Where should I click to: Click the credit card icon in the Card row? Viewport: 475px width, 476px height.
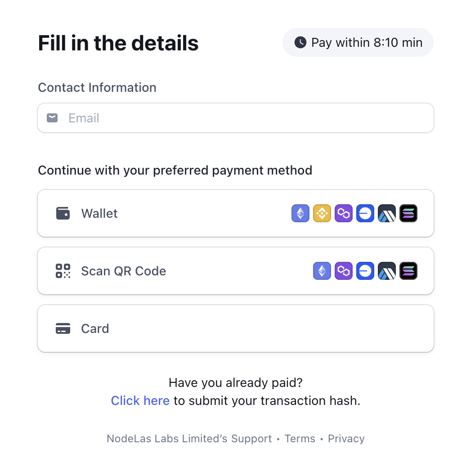point(63,328)
